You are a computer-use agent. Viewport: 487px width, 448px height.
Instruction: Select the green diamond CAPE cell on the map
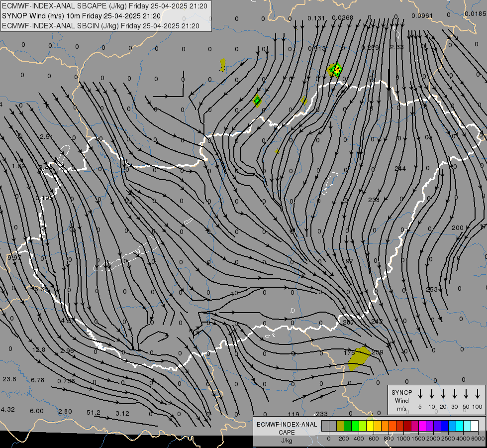click(x=257, y=101)
